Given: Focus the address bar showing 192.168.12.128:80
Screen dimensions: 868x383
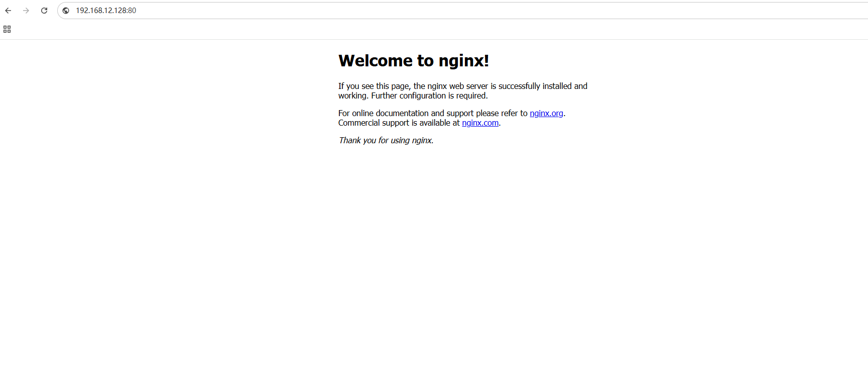Looking at the screenshot, I should pos(462,11).
